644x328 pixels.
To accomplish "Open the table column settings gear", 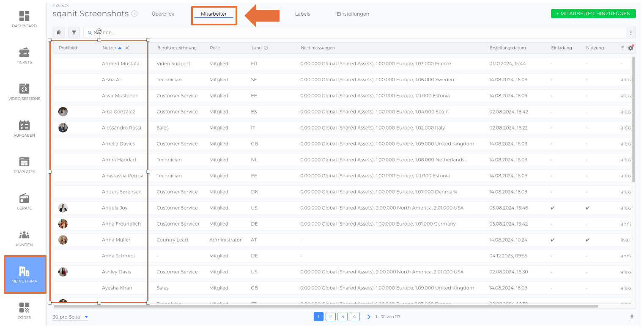I will click(630, 48).
